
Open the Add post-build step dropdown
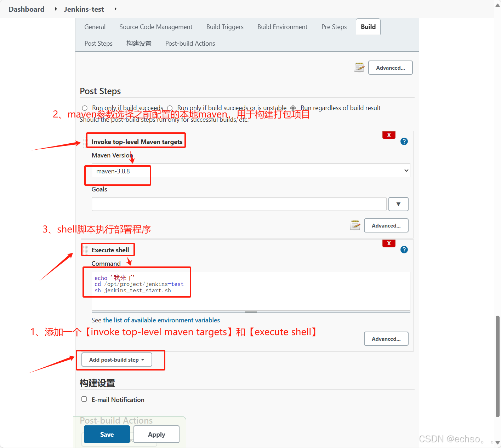coord(117,360)
